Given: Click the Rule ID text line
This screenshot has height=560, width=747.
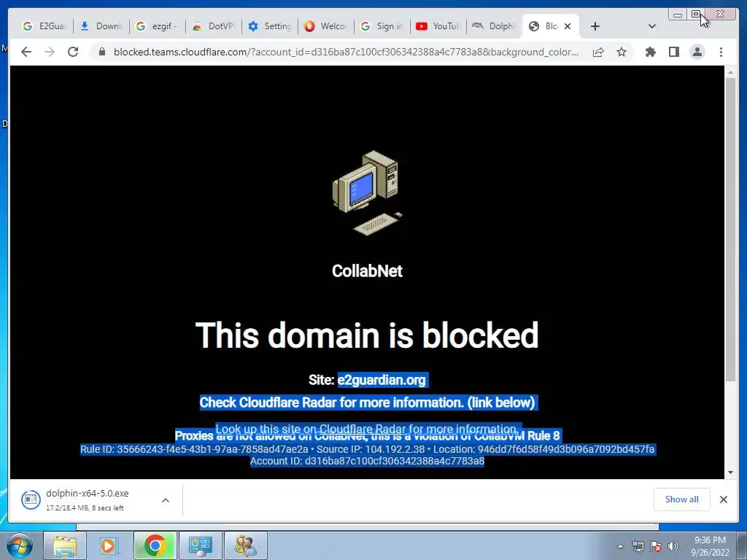Looking at the screenshot, I should pos(368,449).
